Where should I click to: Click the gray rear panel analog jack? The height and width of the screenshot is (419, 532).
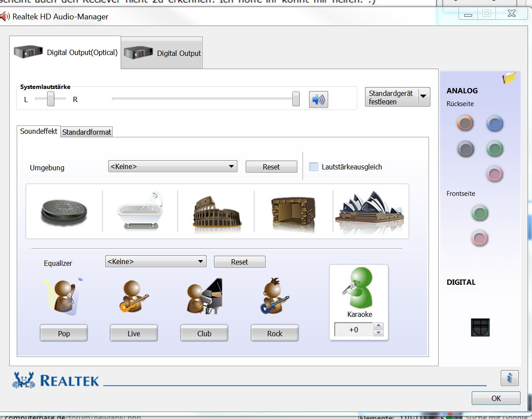[465, 149]
